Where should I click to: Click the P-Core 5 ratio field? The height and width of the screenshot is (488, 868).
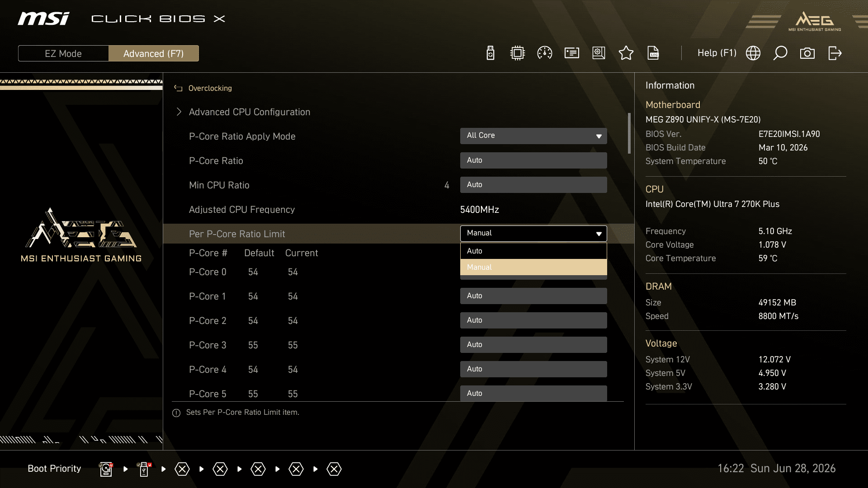coord(533,393)
